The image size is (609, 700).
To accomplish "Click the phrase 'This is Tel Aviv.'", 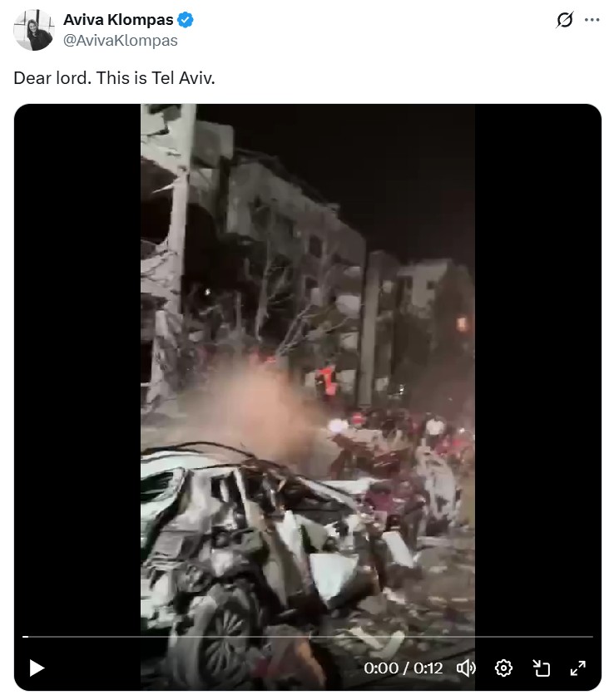I will point(156,78).
